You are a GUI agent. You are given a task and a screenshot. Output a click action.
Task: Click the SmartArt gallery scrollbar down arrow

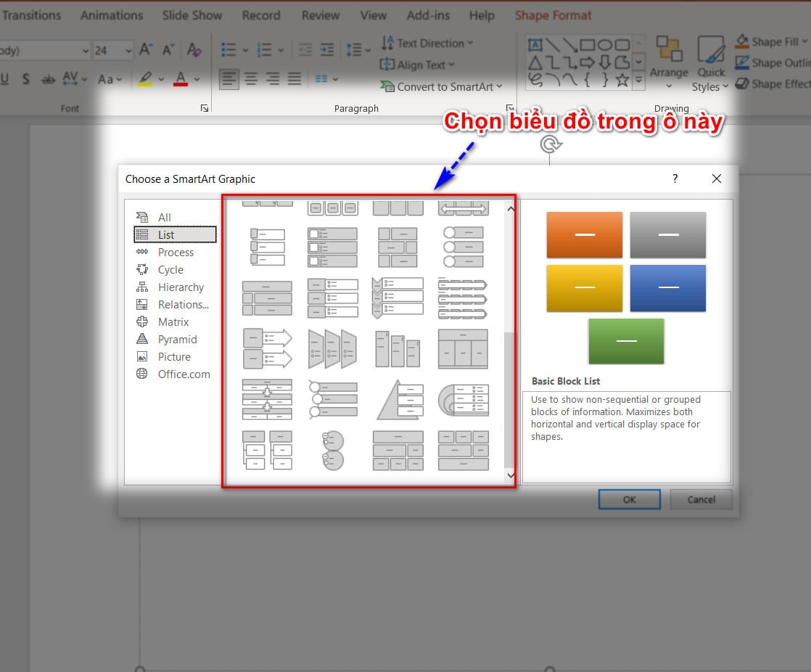pyautogui.click(x=511, y=475)
